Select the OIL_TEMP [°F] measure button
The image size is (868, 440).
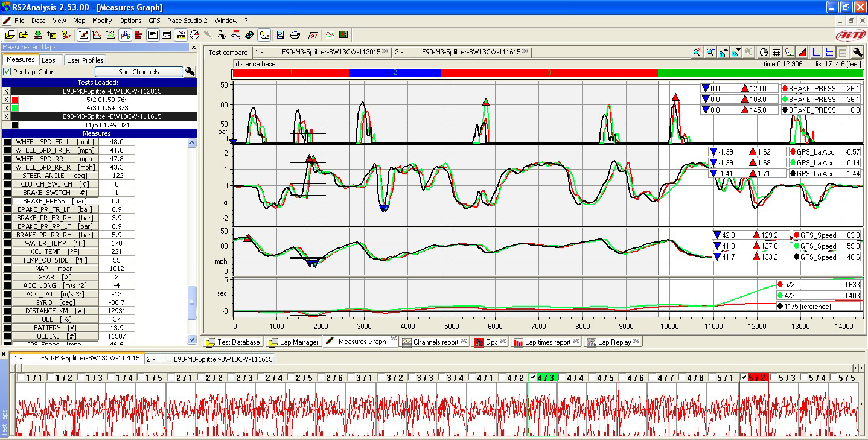tap(55, 252)
